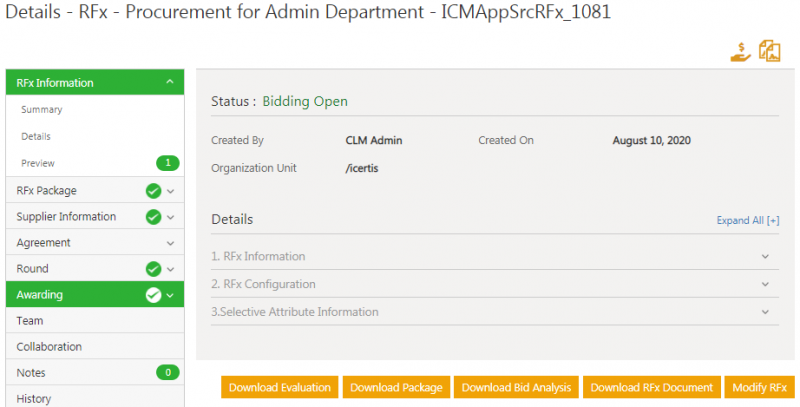This screenshot has width=800, height=407.
Task: Expand the 1. RFx Information details section
Action: 765,256
